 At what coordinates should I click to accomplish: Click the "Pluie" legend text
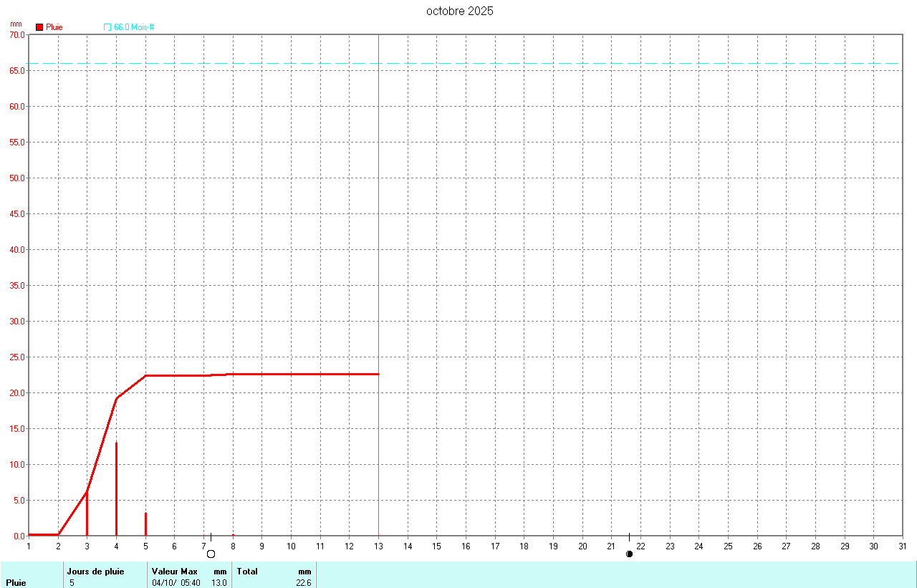[x=54, y=27]
